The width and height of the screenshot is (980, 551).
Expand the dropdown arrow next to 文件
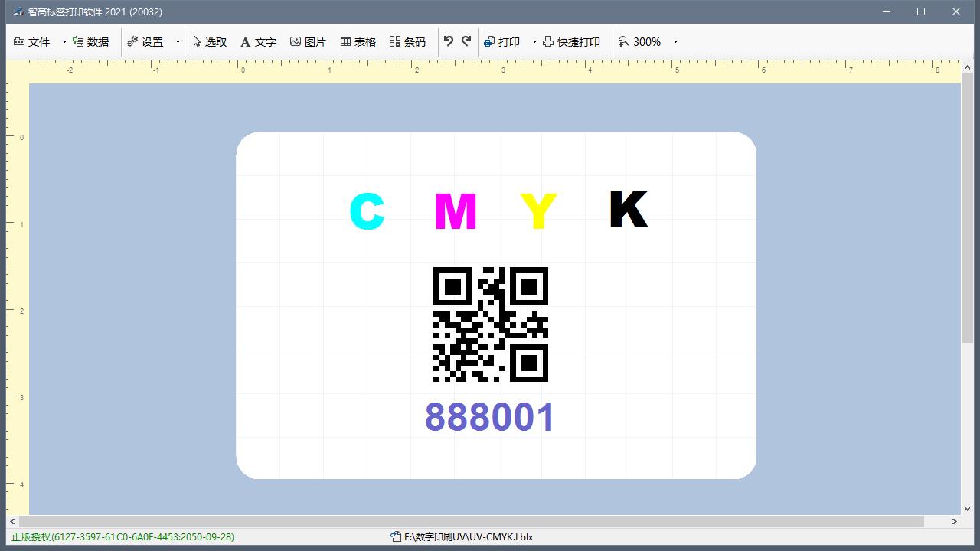64,42
